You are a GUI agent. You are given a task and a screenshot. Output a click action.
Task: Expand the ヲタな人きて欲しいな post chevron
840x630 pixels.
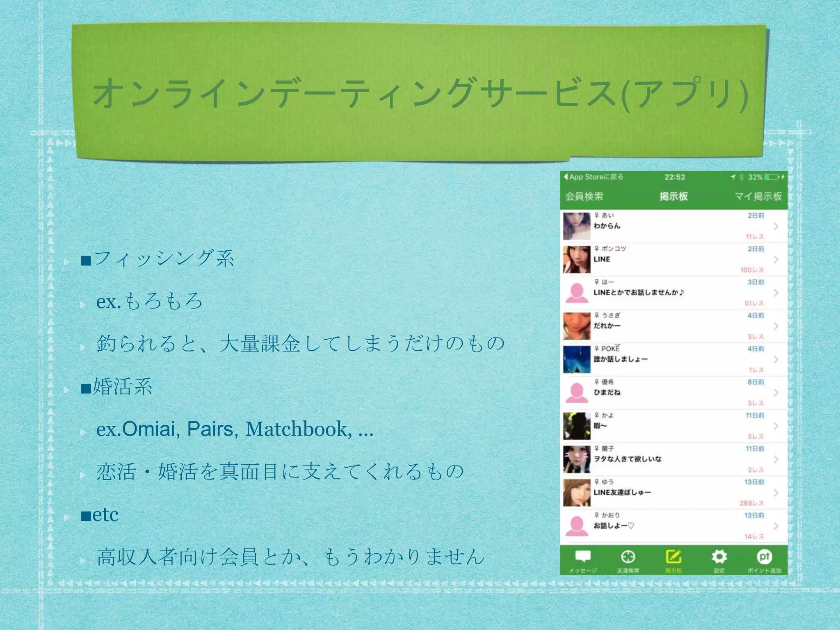(776, 459)
